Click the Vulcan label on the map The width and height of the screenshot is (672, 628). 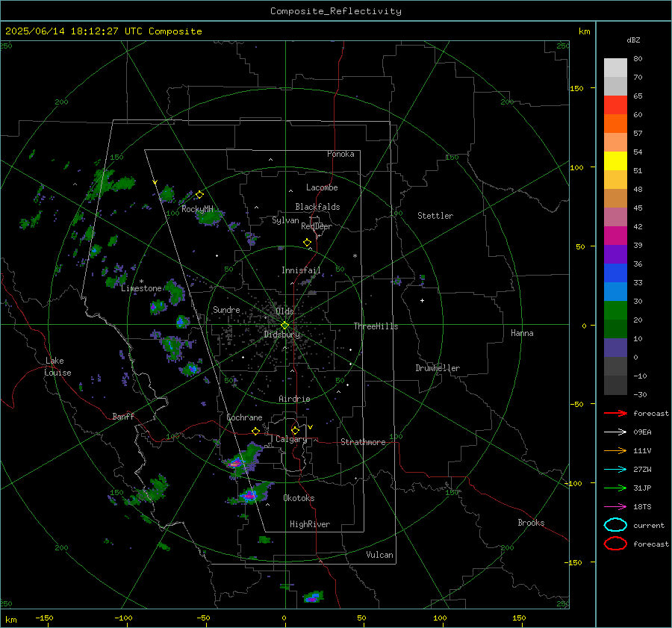click(x=379, y=555)
